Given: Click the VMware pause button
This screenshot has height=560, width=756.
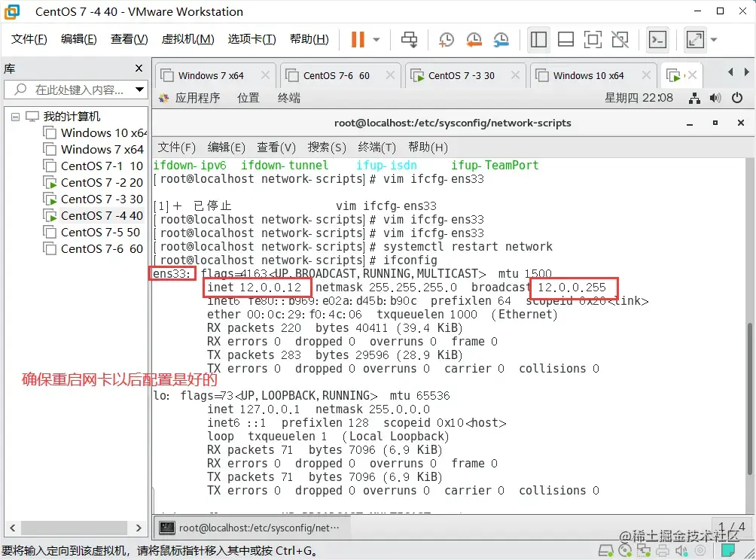Looking at the screenshot, I should [358, 40].
